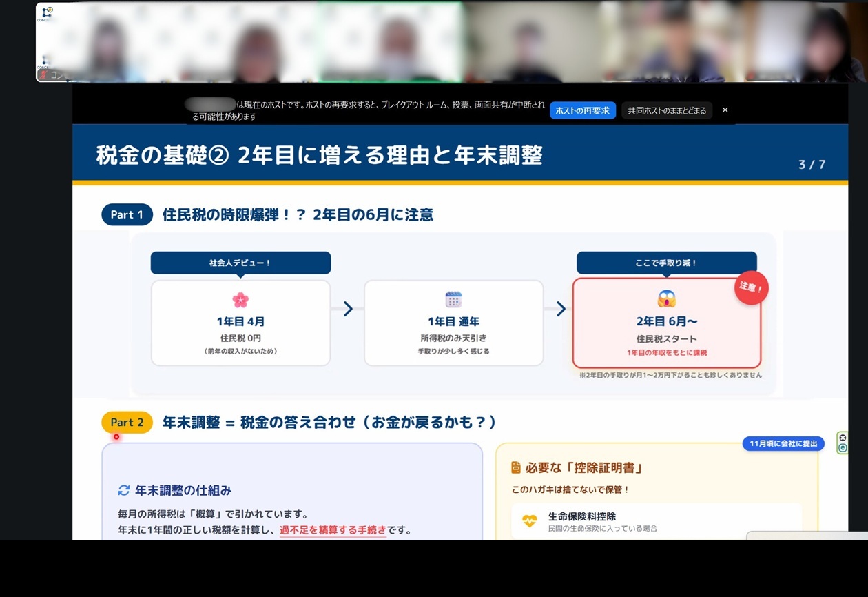Click the screaming face emoji icon

coord(666,299)
